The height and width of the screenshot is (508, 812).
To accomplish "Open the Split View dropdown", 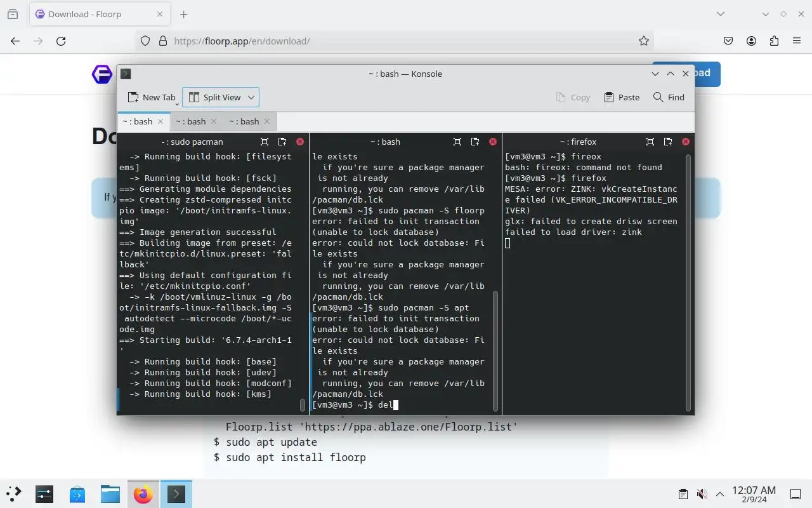I will pos(251,97).
